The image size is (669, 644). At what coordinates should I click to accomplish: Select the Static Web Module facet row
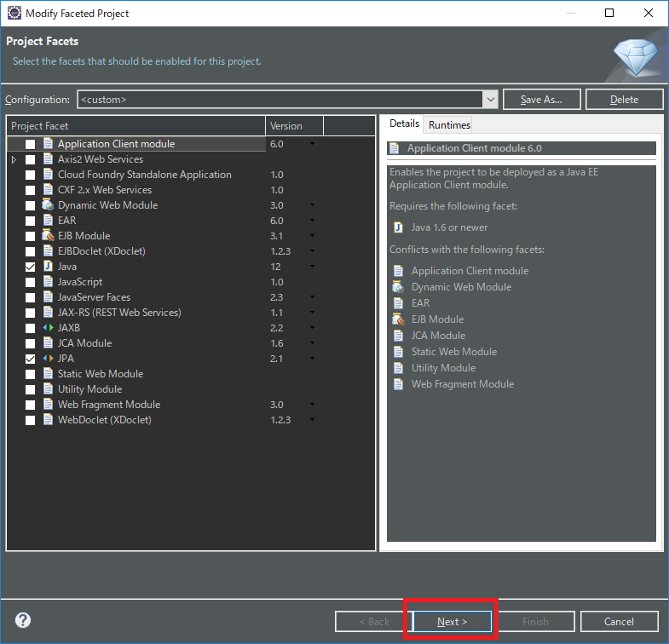pyautogui.click(x=191, y=374)
